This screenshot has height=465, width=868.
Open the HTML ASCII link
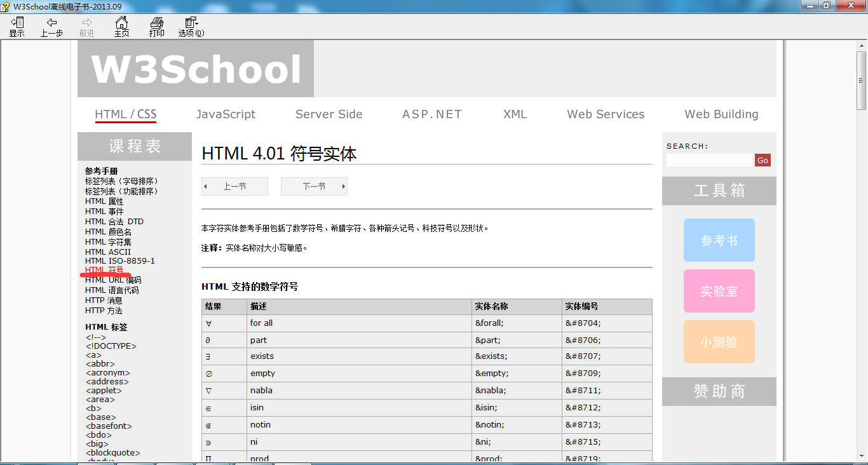[108, 252]
